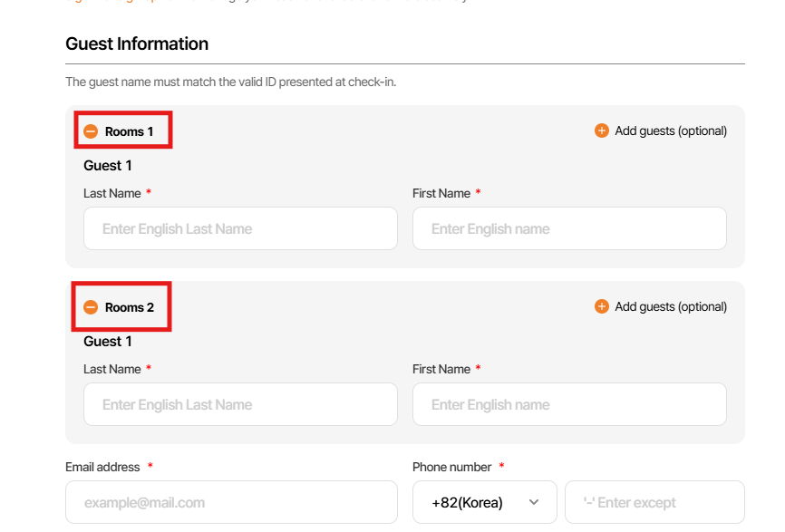Select the "Add guests (optional)" text for Rooms 1
The image size is (785, 532).
click(671, 131)
